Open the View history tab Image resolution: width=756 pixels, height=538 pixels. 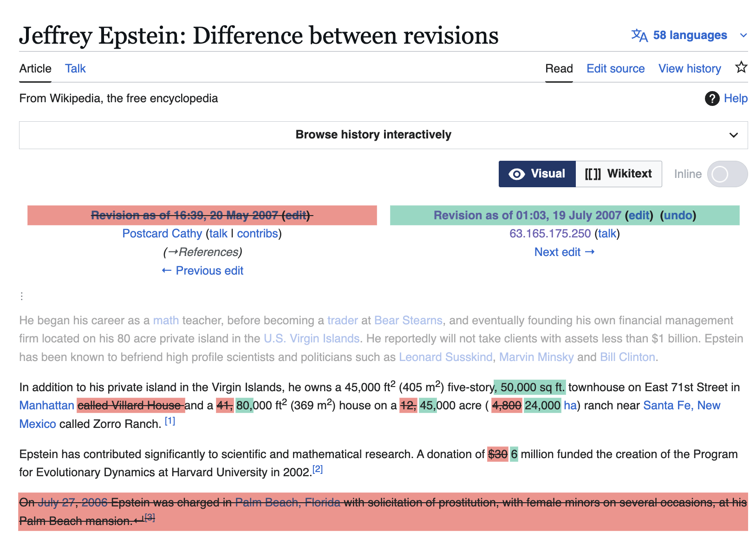tap(690, 69)
